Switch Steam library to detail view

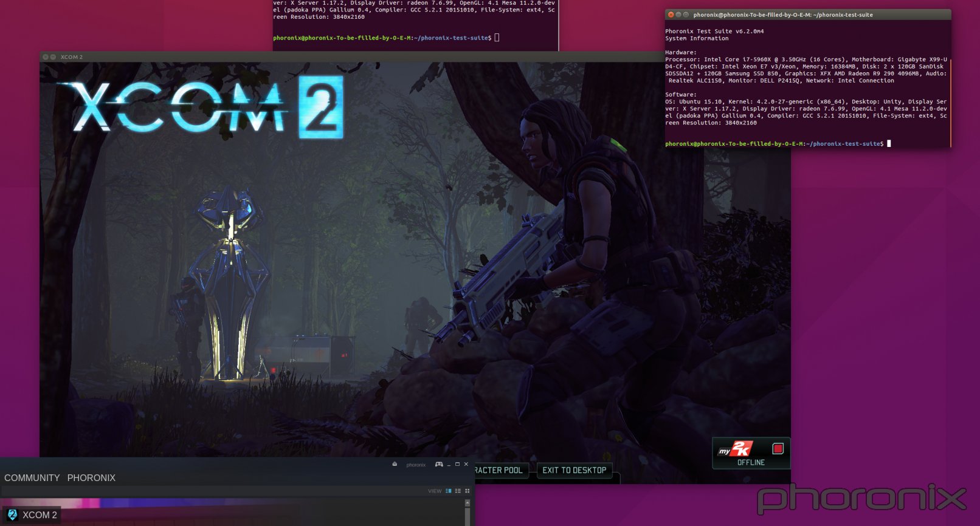[449, 491]
